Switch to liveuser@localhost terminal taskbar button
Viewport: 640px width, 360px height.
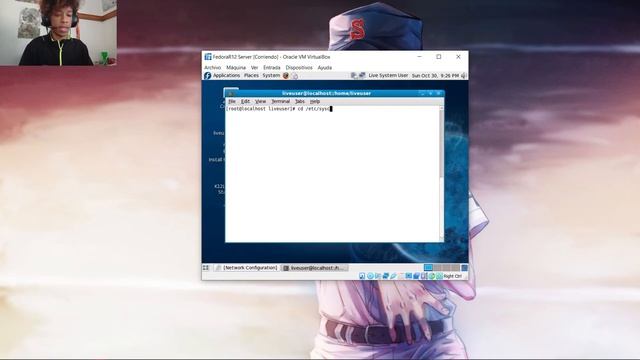click(315, 268)
